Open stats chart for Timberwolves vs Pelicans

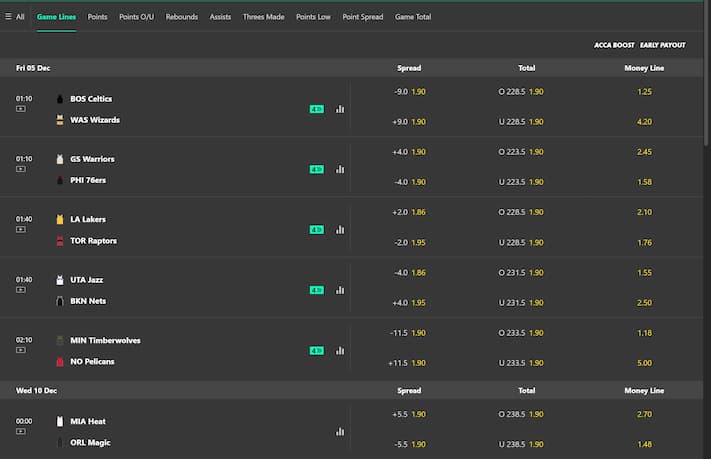tap(340, 351)
